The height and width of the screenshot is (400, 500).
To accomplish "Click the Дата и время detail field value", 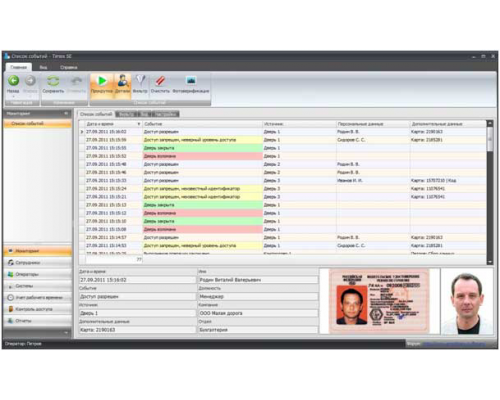I will click(x=137, y=280).
